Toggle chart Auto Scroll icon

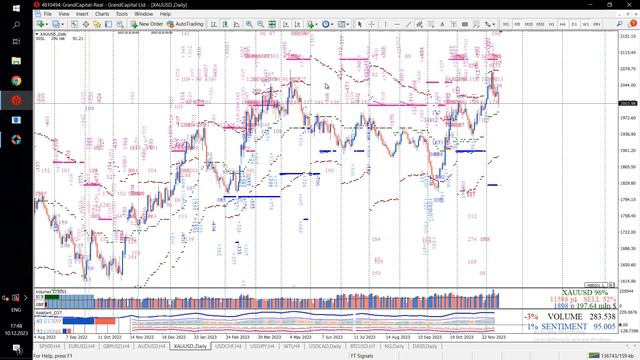point(286,24)
